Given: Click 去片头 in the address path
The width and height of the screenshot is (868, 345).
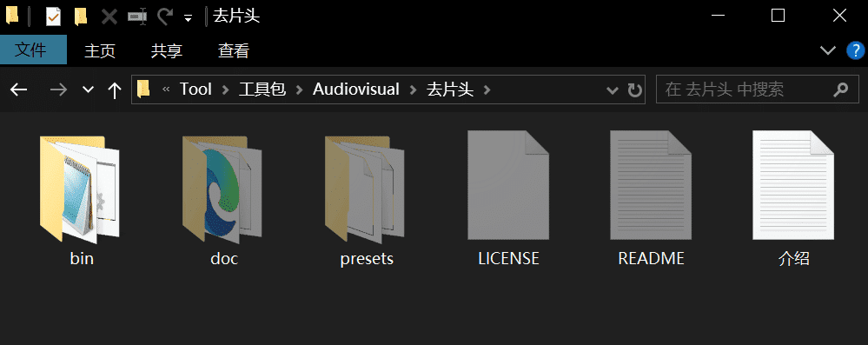Looking at the screenshot, I should point(450,90).
